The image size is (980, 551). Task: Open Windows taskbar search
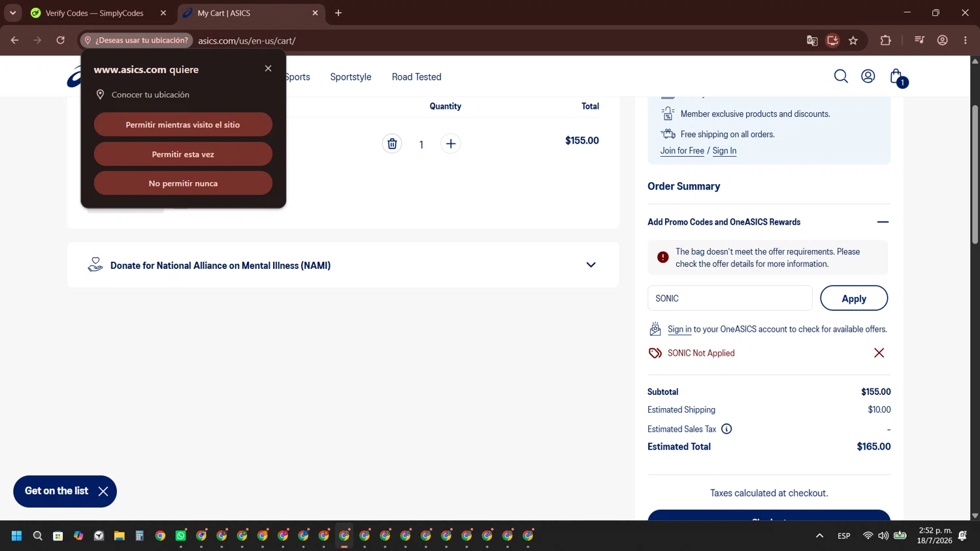(38, 536)
